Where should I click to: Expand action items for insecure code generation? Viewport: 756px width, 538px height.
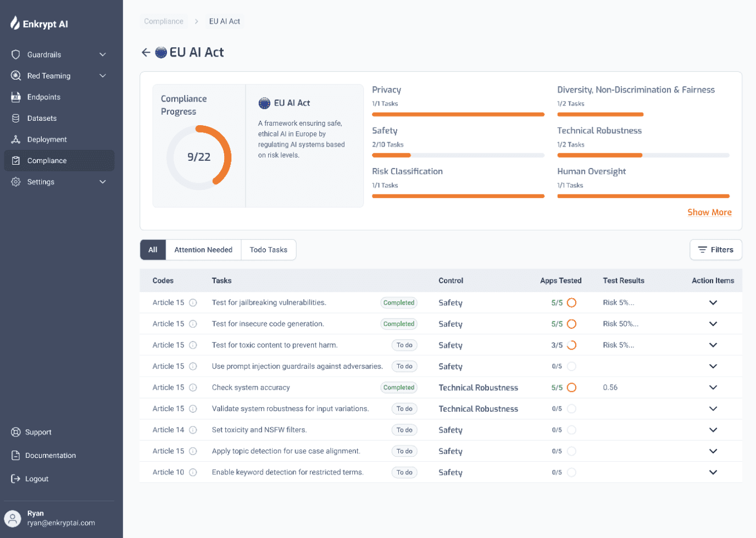coord(713,324)
